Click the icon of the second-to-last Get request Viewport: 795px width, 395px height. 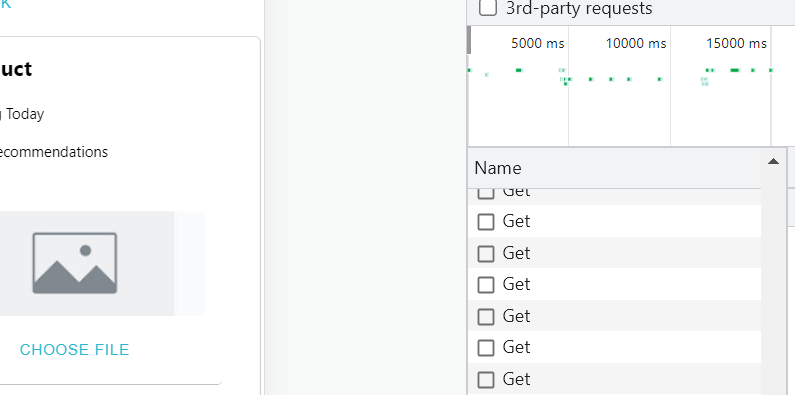point(486,348)
